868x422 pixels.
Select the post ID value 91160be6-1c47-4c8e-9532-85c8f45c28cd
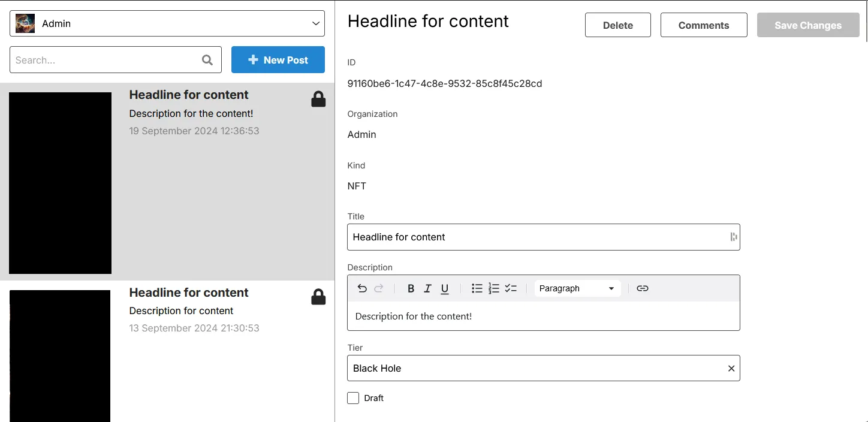click(x=445, y=83)
